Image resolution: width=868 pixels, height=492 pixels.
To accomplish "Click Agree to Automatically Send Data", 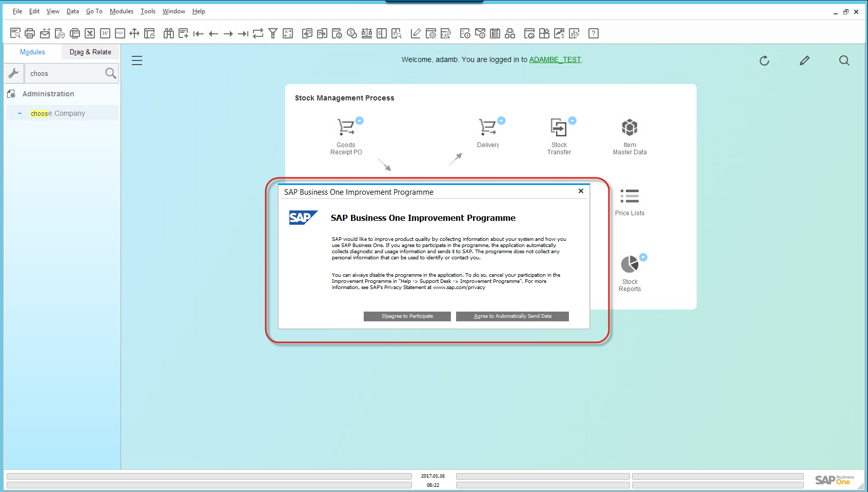I will pos(512,316).
